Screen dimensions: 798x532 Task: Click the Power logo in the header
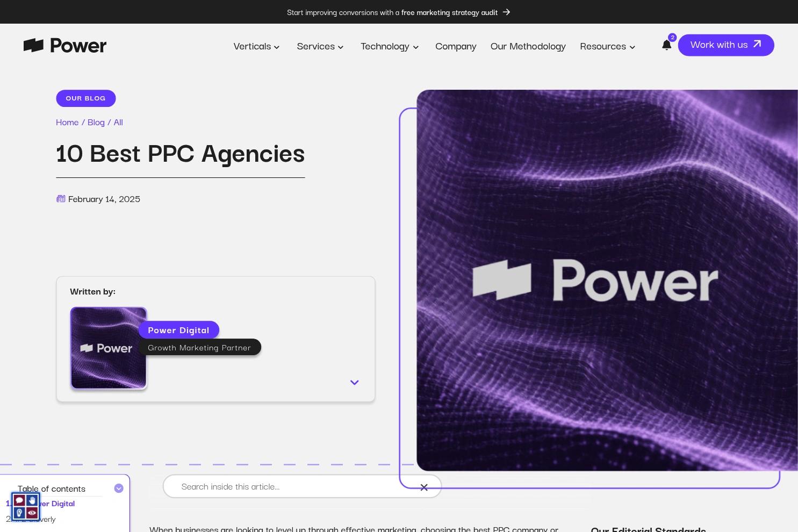[x=64, y=45]
